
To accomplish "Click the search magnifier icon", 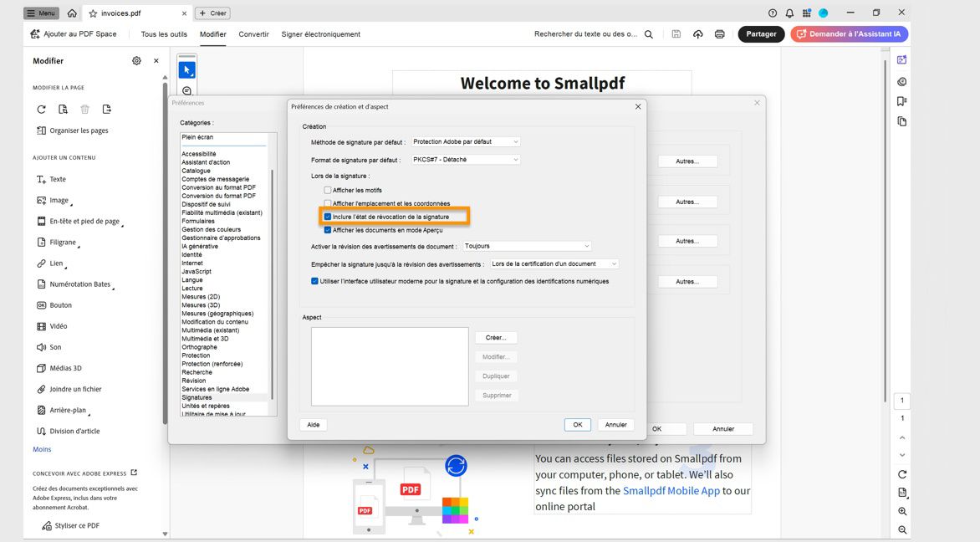I will [x=649, y=34].
